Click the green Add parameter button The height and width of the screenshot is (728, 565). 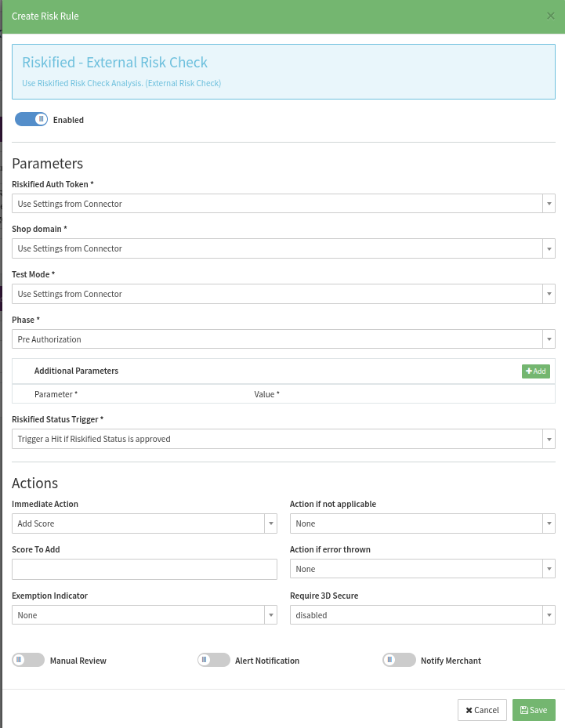536,371
